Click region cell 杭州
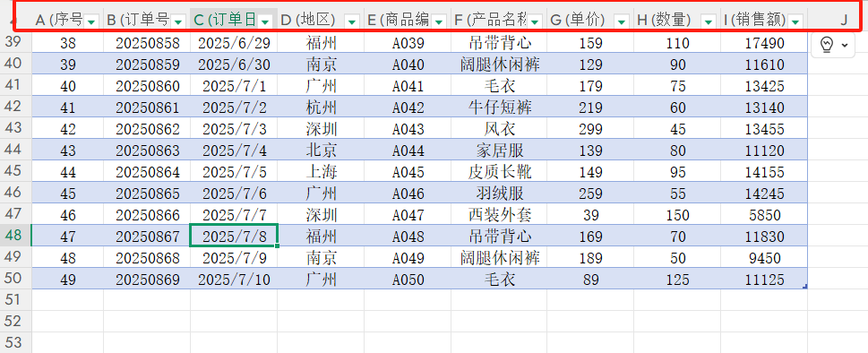The height and width of the screenshot is (353, 868). point(321,108)
